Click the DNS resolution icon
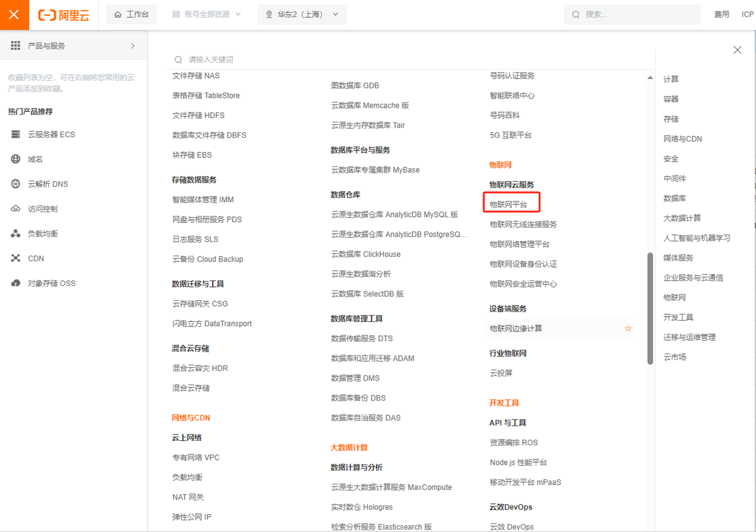Screen dimensions: 756x532 pyautogui.click(x=16, y=184)
